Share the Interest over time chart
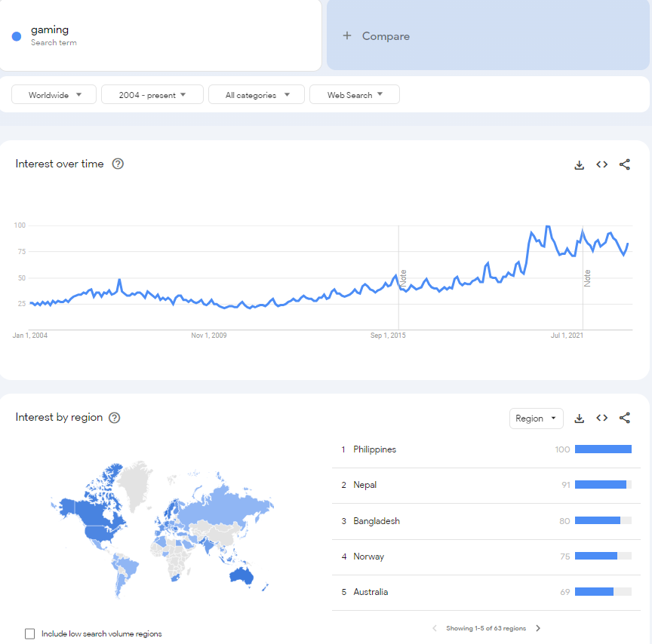Viewport: 652px width, 644px height. tap(624, 164)
